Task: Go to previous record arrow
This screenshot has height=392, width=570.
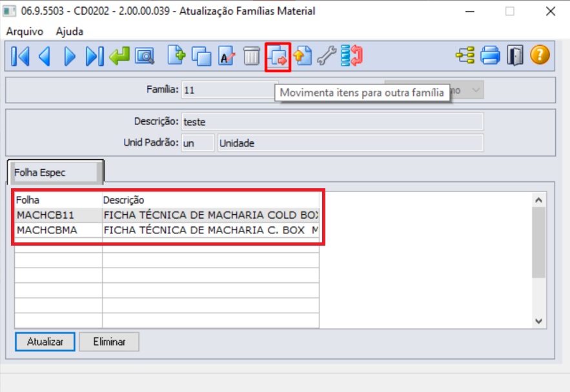Action: tap(45, 56)
